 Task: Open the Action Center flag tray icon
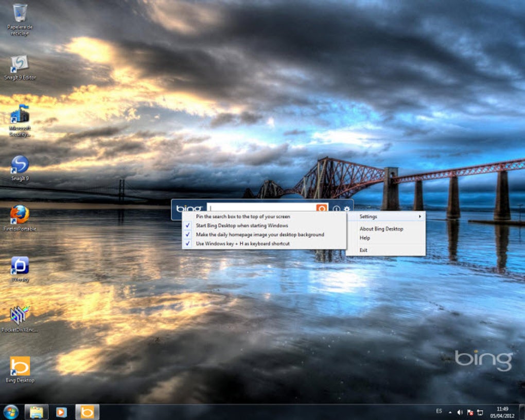(x=470, y=412)
